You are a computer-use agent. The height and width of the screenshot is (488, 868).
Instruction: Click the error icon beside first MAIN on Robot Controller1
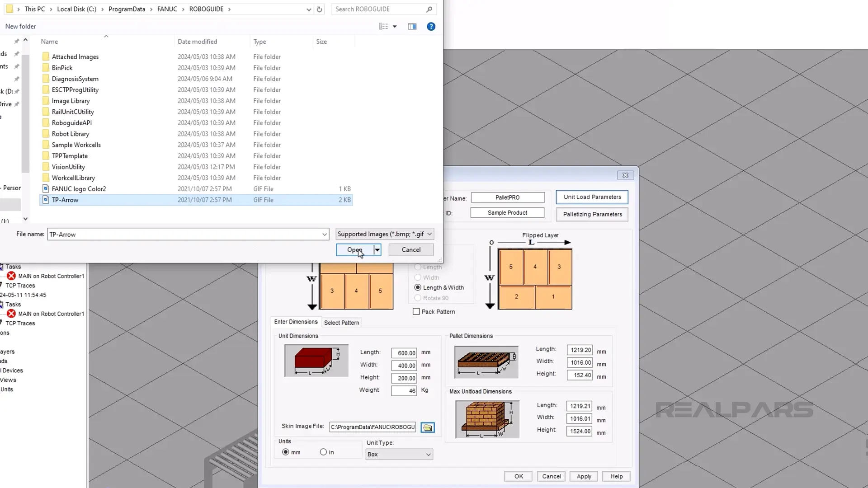pyautogui.click(x=11, y=276)
